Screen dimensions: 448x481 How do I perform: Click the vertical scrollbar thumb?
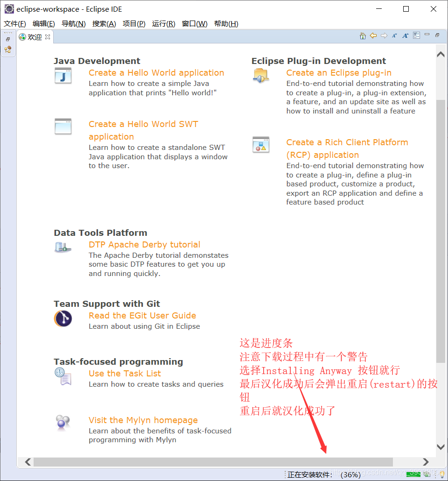coord(441,231)
